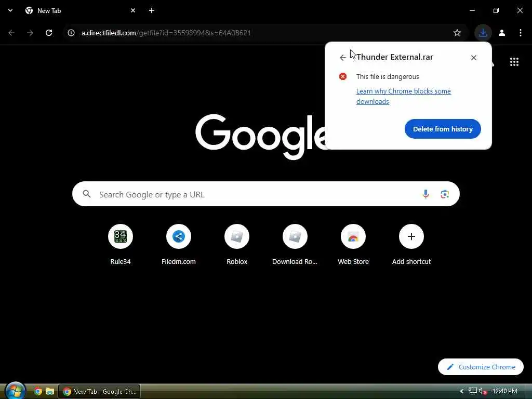This screenshot has width=532, height=399.
Task: Toggle the Downloads toolbar button
Action: (483, 33)
